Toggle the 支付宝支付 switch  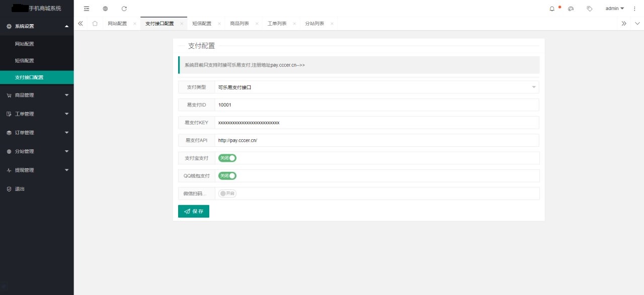tap(227, 158)
